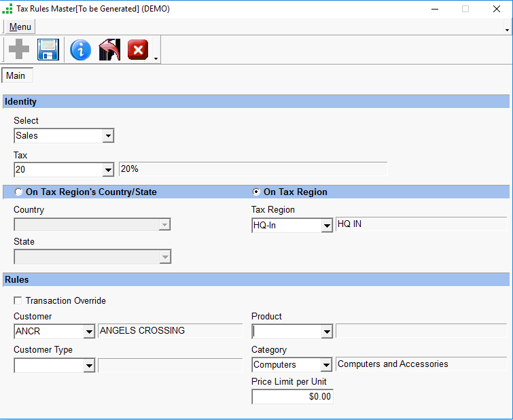Image resolution: width=513 pixels, height=420 pixels.
Task: Open the Customer Type dropdown
Action: coord(88,366)
